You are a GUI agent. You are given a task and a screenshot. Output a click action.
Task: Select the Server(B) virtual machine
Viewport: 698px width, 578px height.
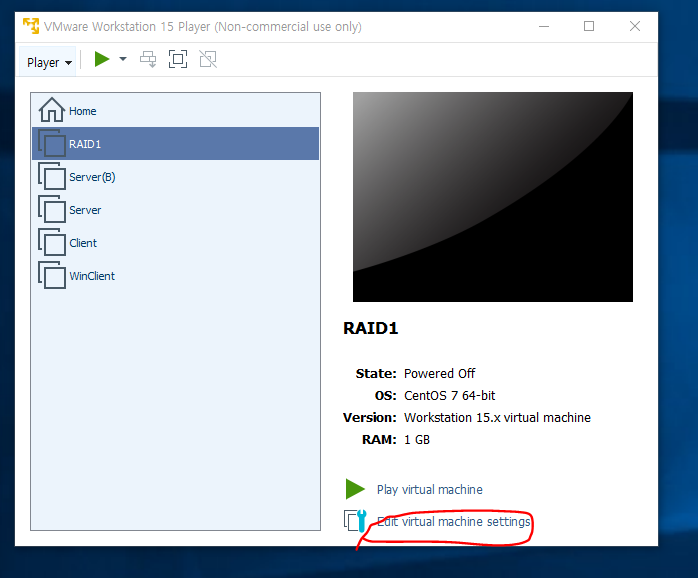tap(175, 177)
